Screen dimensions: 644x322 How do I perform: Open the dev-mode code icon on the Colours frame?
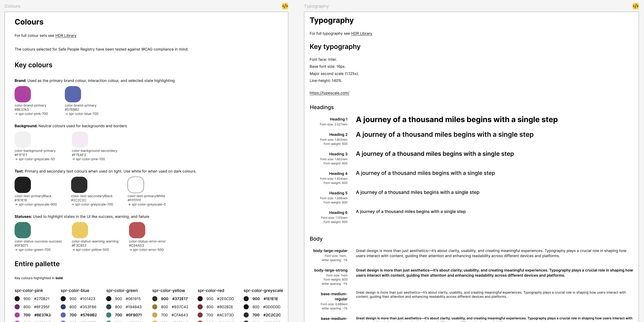285,6
